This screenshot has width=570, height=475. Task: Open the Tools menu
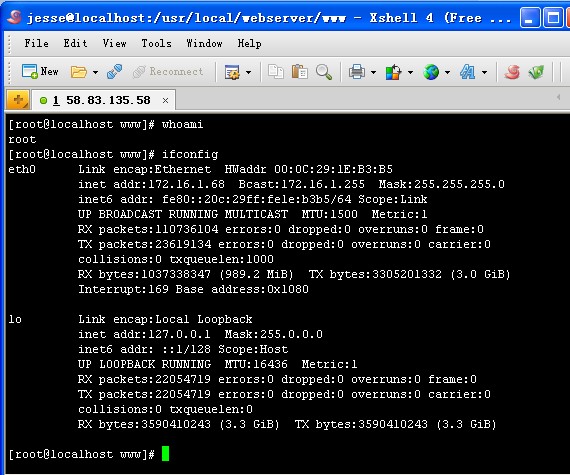pos(156,43)
